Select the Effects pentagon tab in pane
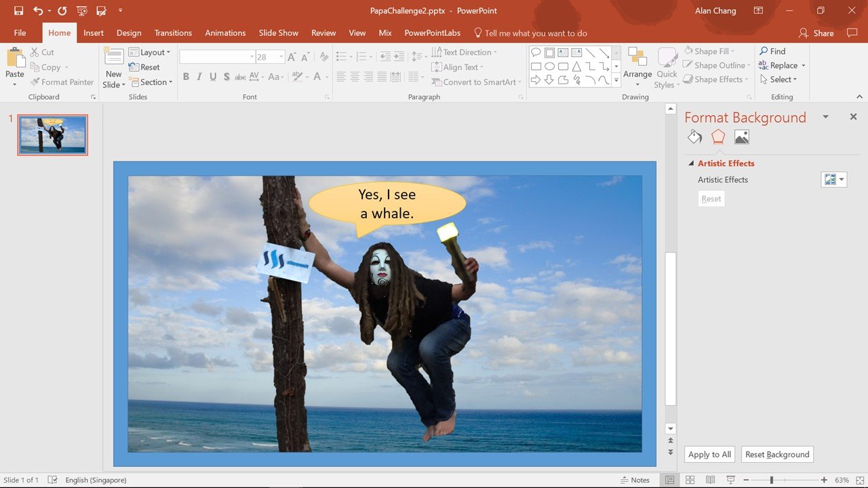Image resolution: width=868 pixels, height=488 pixels. tap(718, 137)
